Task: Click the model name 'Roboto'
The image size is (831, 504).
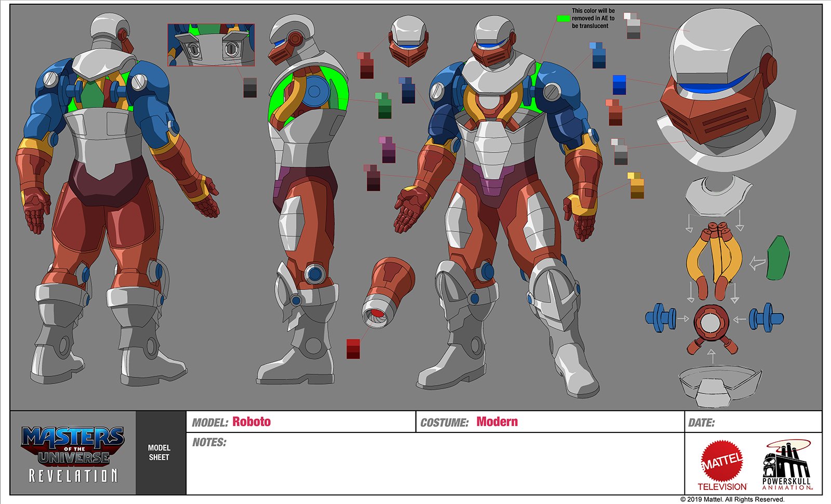Action: click(x=251, y=421)
